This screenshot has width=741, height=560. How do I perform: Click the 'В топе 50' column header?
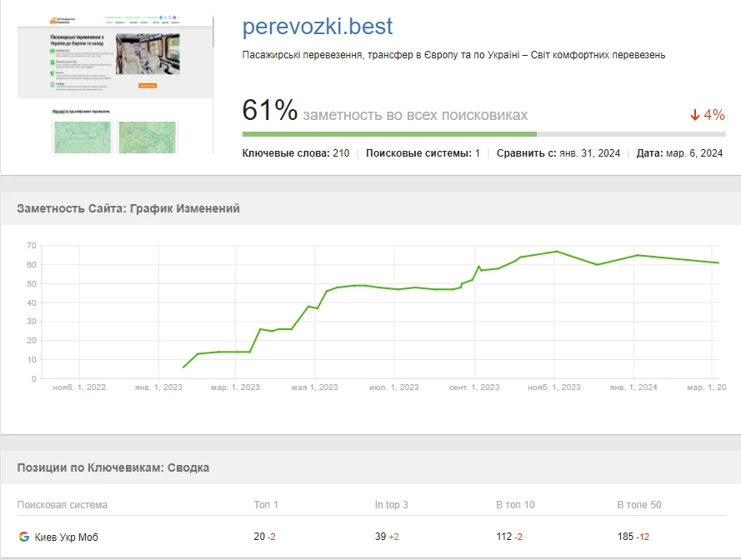click(639, 505)
